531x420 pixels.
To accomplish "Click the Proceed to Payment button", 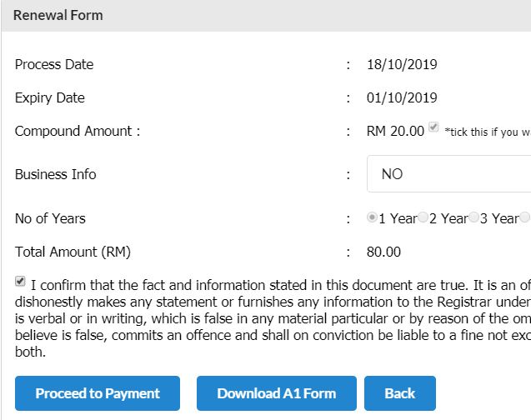I will click(98, 393).
